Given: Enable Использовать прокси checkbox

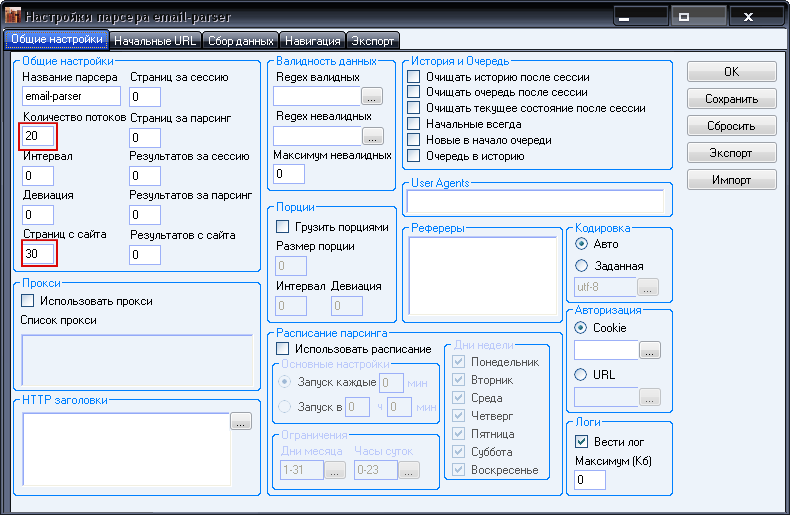Looking at the screenshot, I should (28, 301).
